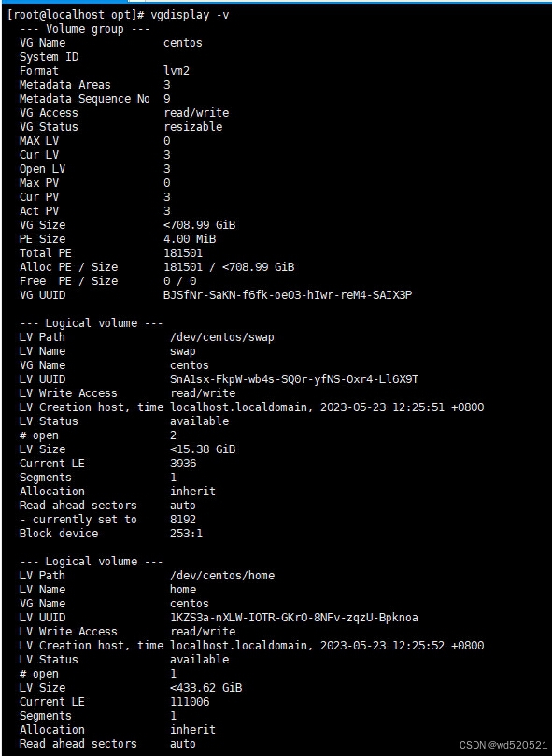Viewport: 552px width, 756px height.
Task: Click the first Logical volume header line
Action: 92,323
